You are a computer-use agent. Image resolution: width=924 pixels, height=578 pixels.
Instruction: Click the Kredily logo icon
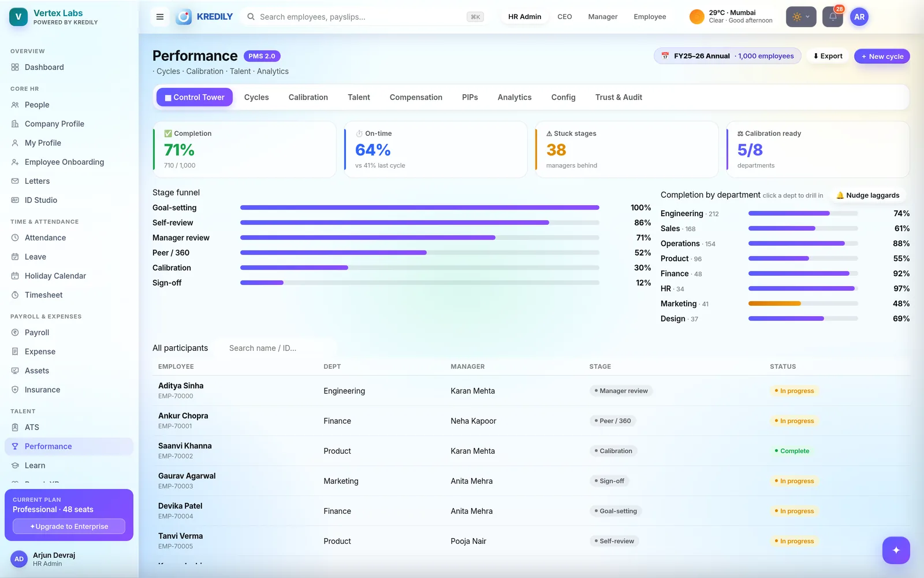184,17
